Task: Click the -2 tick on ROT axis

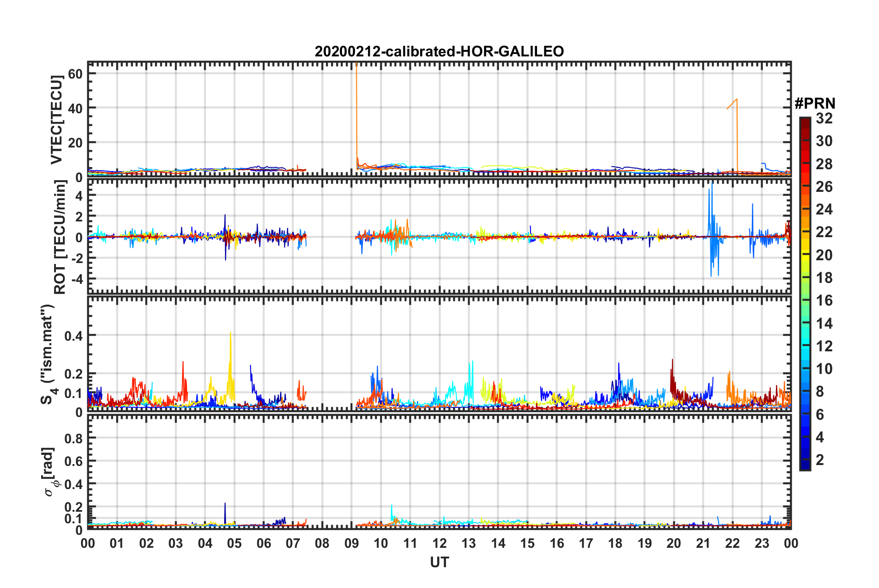Action: pyautogui.click(x=77, y=258)
